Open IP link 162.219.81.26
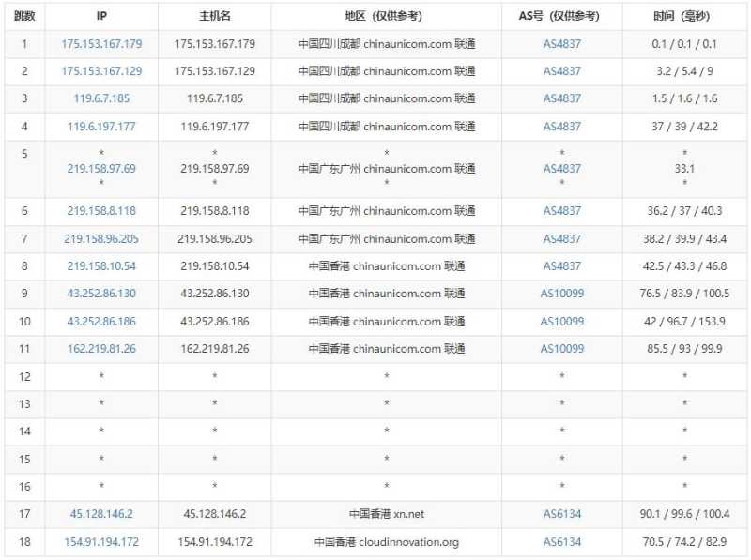Screen dimensions: 751x560 pyautogui.click(x=101, y=349)
